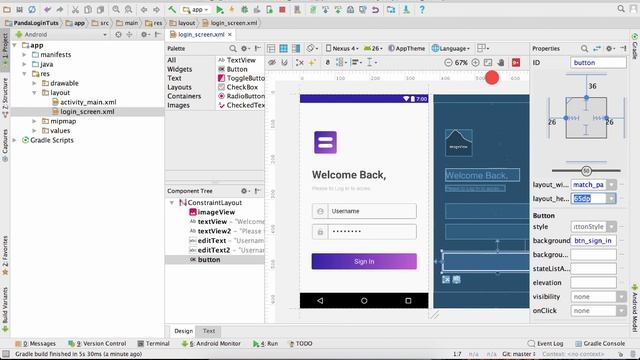
Task: Open visibility dropdown in Properties
Action: tap(621, 297)
